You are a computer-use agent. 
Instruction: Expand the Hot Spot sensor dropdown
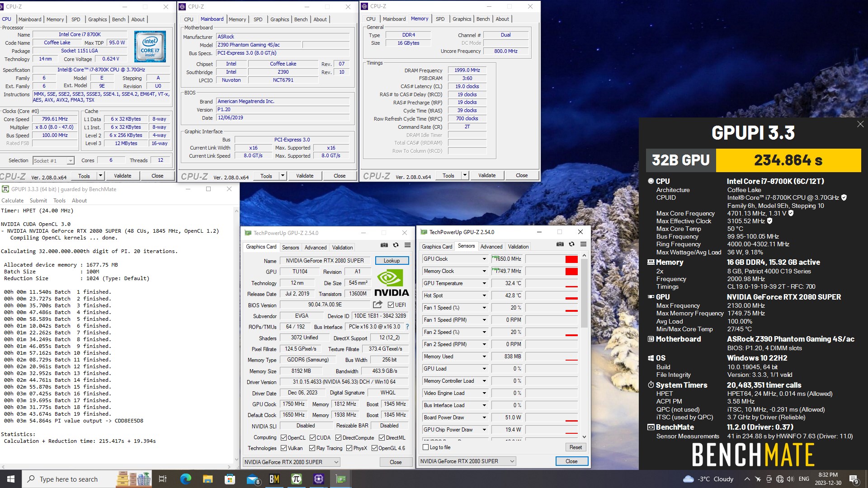[484, 296]
